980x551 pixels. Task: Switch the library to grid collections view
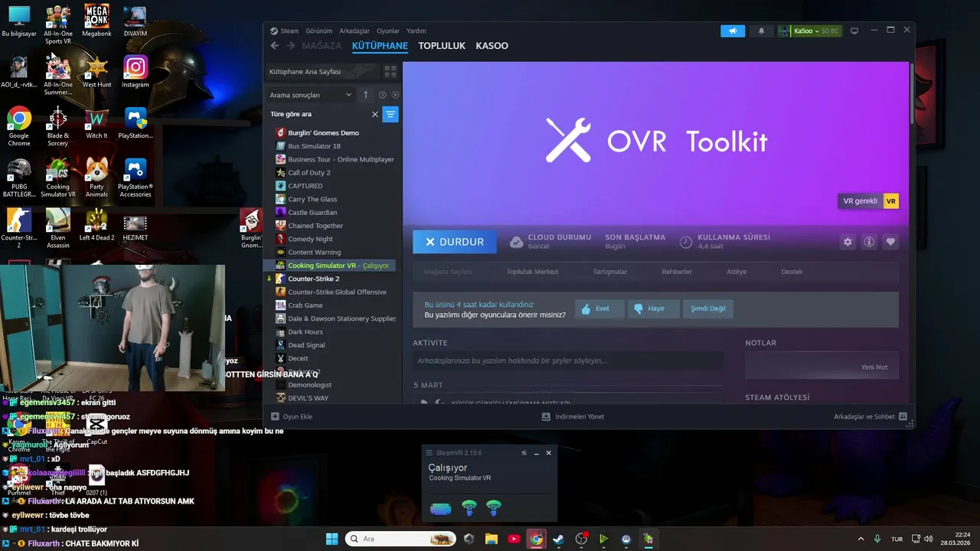(390, 71)
